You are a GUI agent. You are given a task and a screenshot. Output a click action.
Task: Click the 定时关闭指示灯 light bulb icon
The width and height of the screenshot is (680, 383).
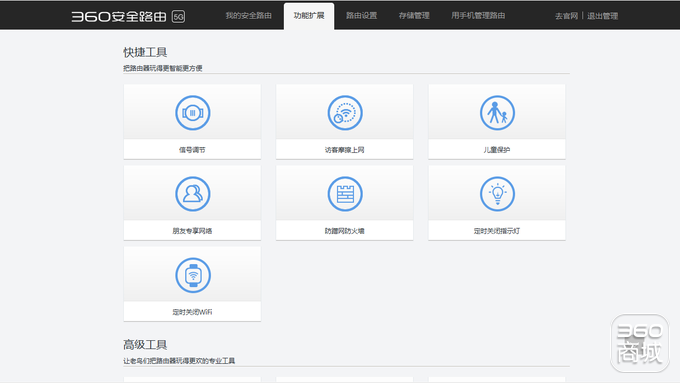point(497,194)
